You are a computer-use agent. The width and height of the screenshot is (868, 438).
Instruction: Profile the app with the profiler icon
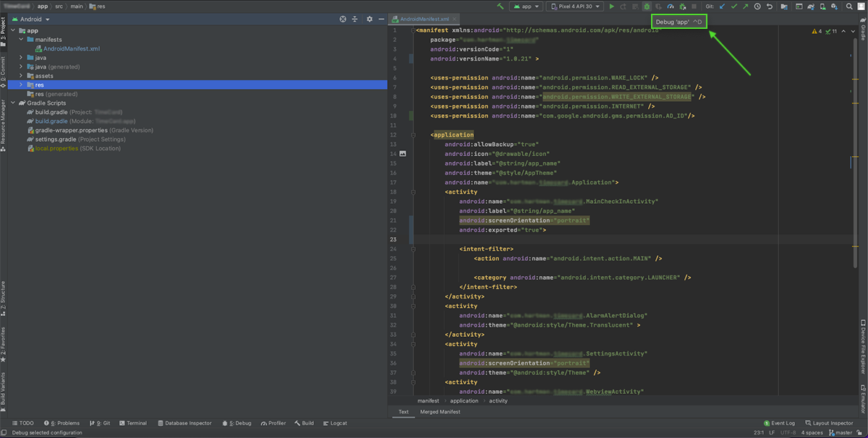671,5
